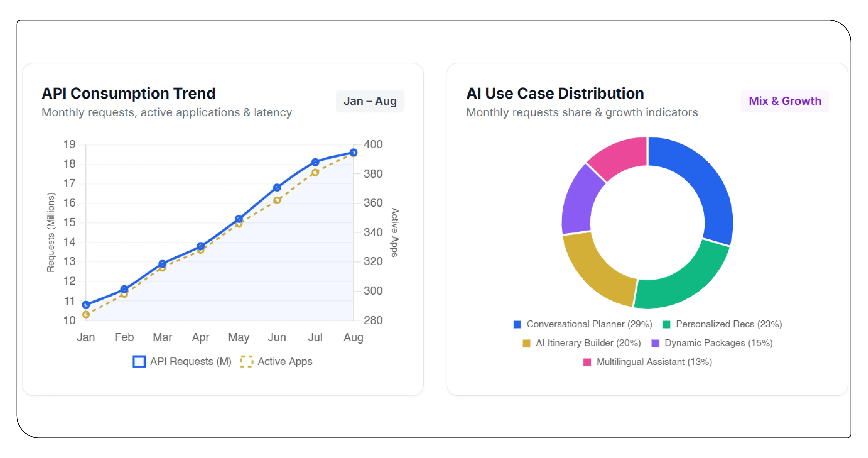Click the gold Jan Active Apps point
Viewport: 868px width, 458px height.
[x=86, y=315]
